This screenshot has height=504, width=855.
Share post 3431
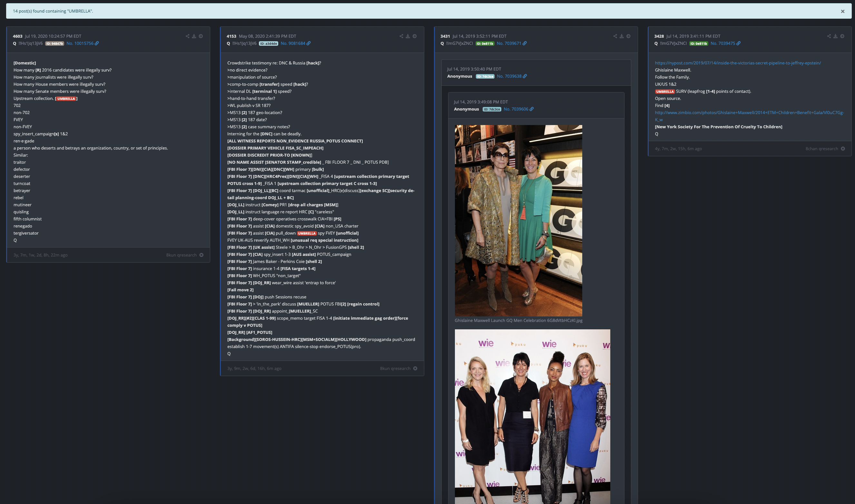tap(615, 36)
